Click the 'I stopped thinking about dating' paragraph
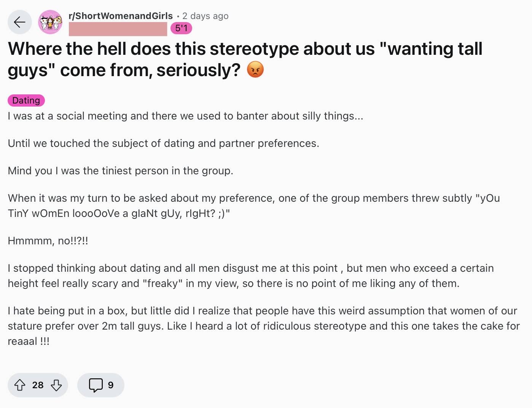Viewport: 532px width, 408px height. 251,276
